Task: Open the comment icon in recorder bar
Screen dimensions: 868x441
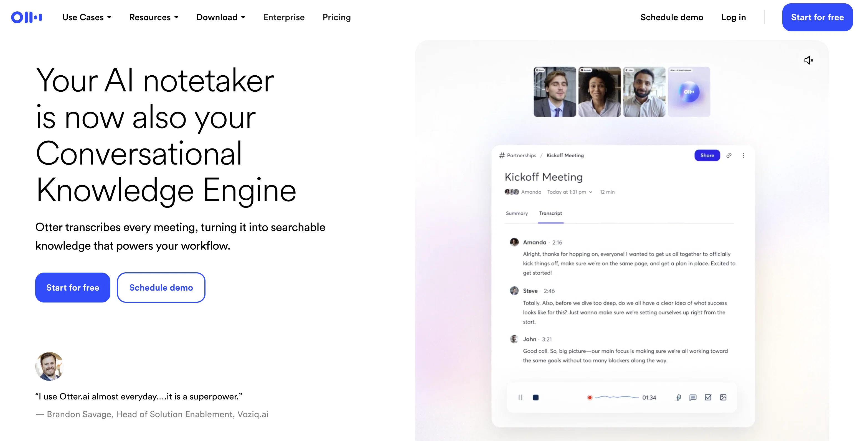Action: click(693, 398)
